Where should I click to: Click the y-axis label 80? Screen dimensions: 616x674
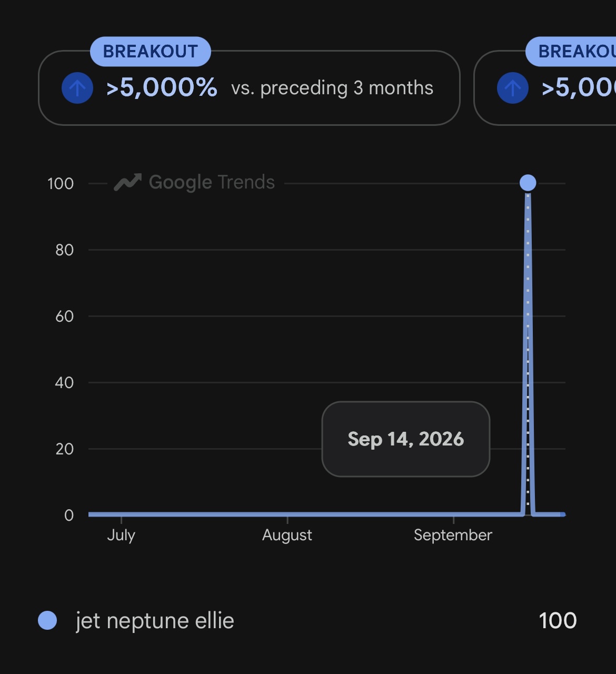point(64,250)
